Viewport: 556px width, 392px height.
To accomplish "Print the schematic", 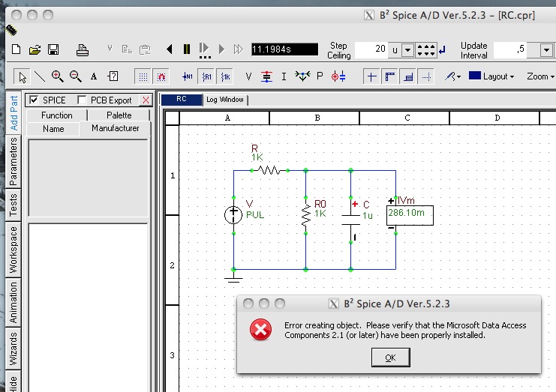I will point(83,50).
